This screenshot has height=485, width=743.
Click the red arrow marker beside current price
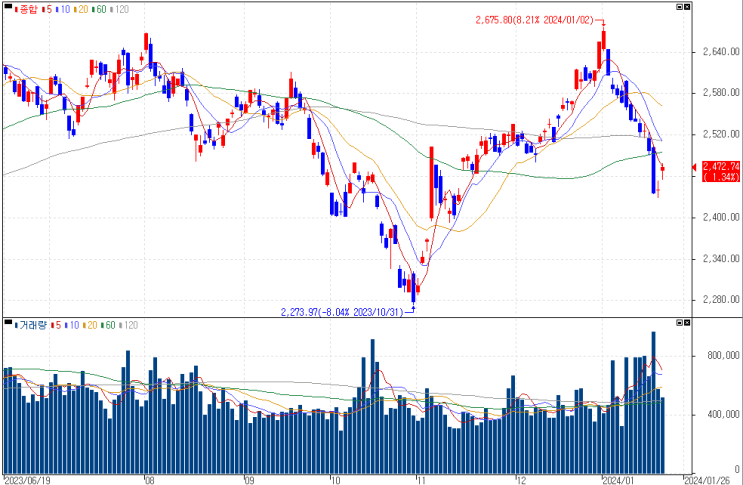pos(695,167)
